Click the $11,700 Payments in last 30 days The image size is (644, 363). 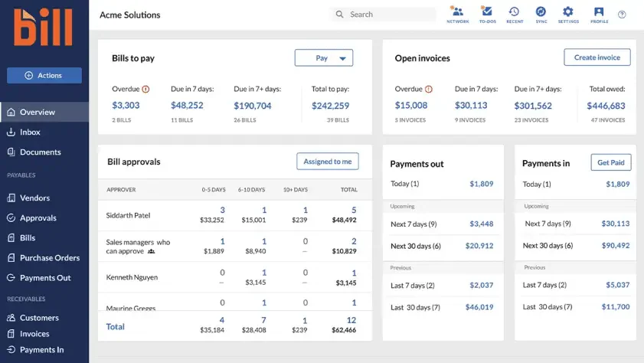coord(615,307)
